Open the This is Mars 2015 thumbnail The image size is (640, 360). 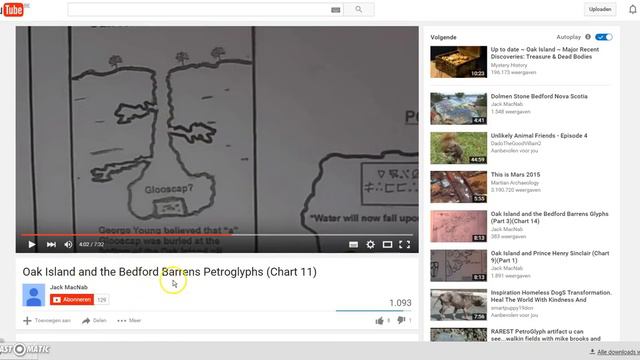point(458,187)
